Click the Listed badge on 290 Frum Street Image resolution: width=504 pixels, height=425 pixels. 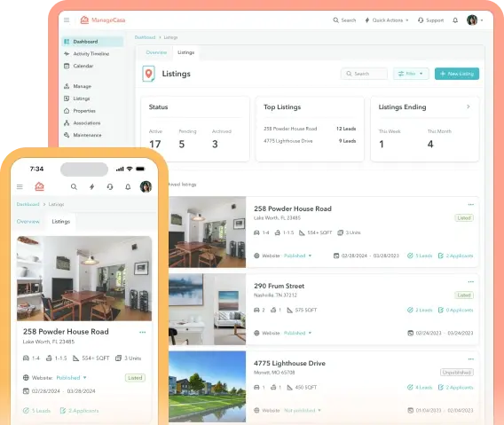point(464,295)
